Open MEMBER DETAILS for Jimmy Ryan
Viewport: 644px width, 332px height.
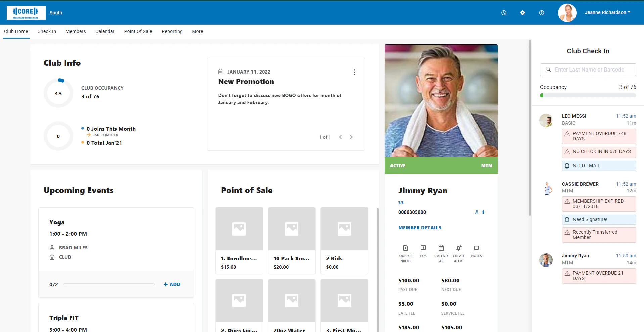[419, 228]
